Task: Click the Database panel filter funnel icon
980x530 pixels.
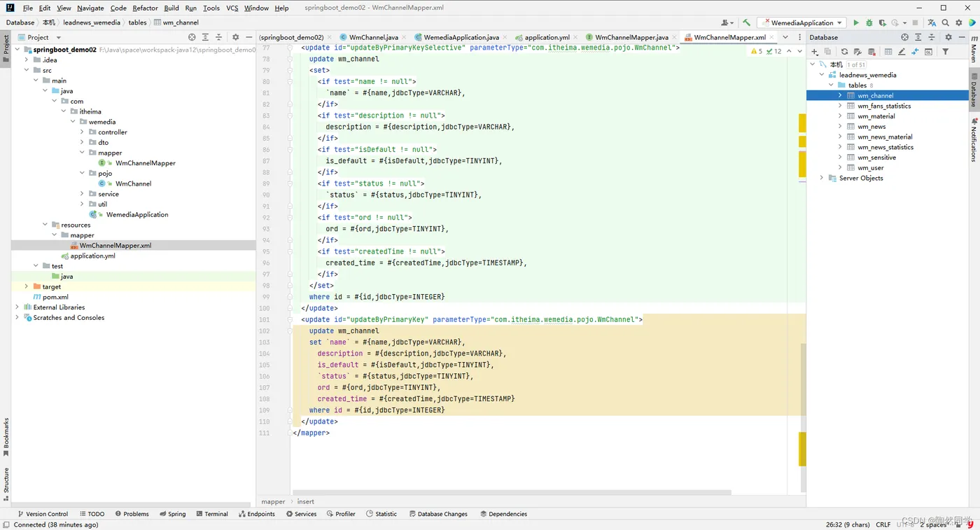Action: [945, 52]
